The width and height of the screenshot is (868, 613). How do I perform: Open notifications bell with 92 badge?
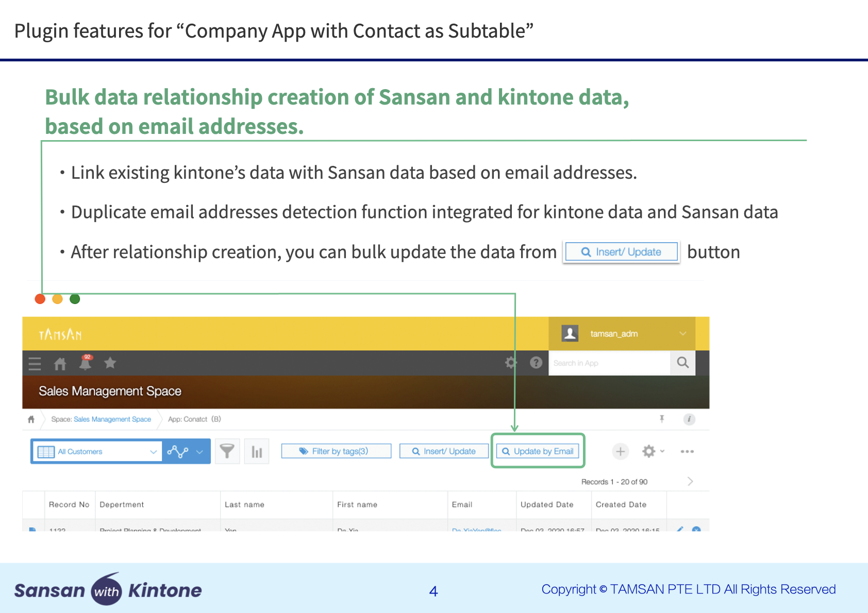85,363
